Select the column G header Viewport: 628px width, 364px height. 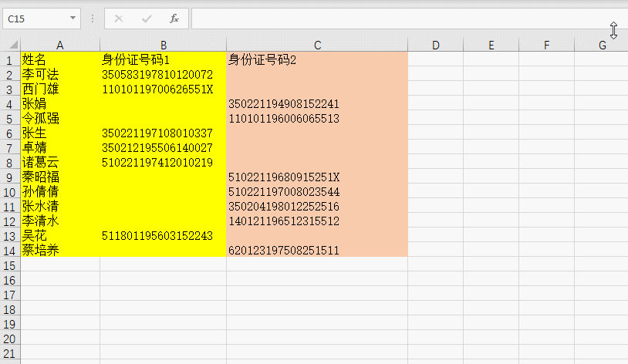click(603, 45)
